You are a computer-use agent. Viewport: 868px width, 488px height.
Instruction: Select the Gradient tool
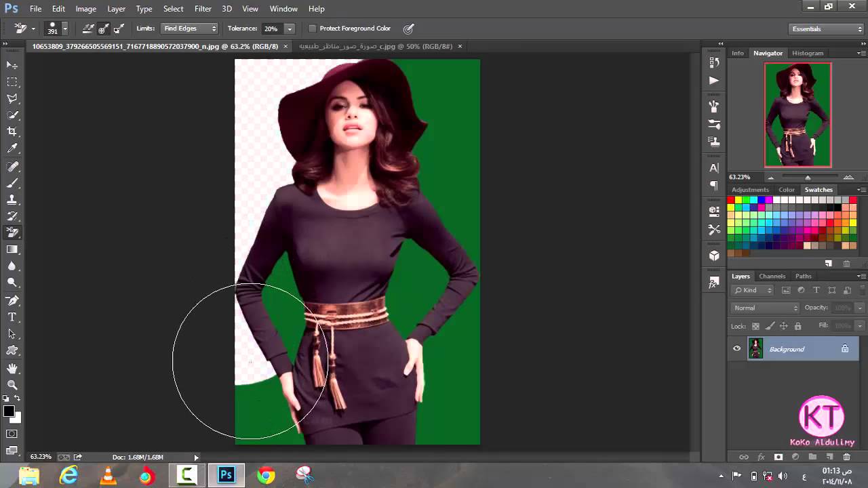(12, 249)
